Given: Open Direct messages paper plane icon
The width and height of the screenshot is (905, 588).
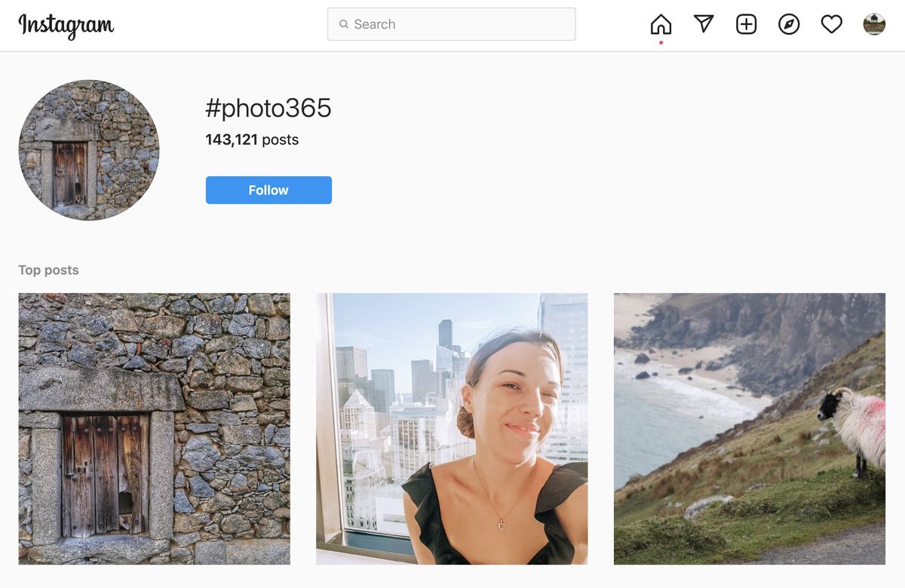Looking at the screenshot, I should click(704, 24).
